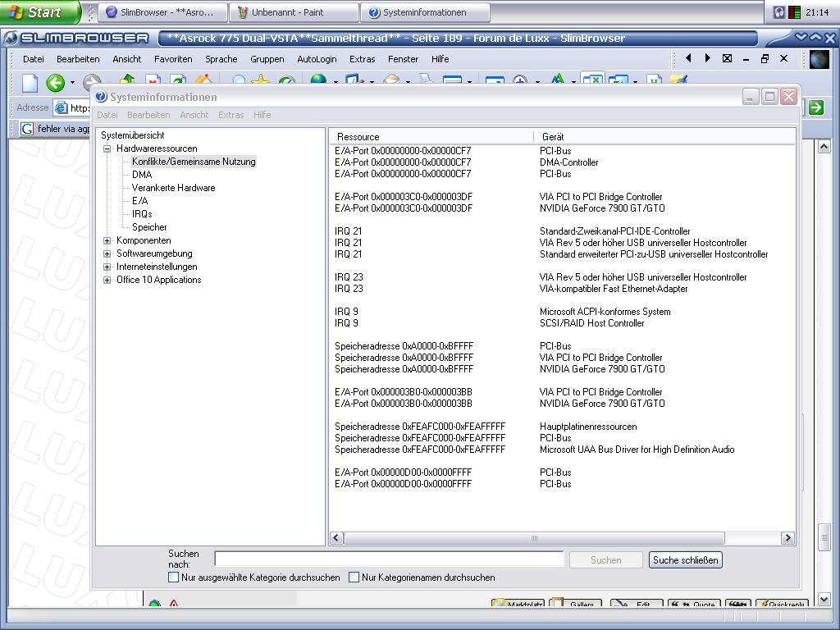This screenshot has width=840, height=630.
Task: Click the page icon in the address bar
Action: (x=62, y=107)
